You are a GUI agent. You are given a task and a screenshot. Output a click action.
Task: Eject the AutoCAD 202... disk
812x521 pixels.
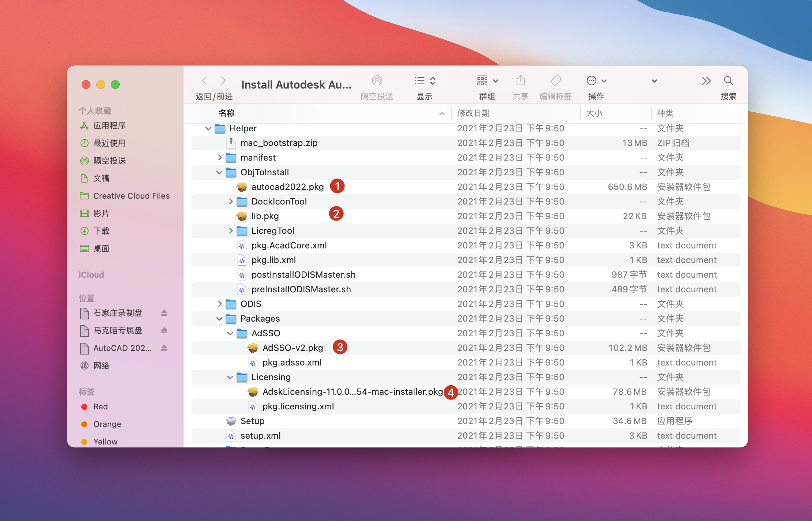coord(164,348)
